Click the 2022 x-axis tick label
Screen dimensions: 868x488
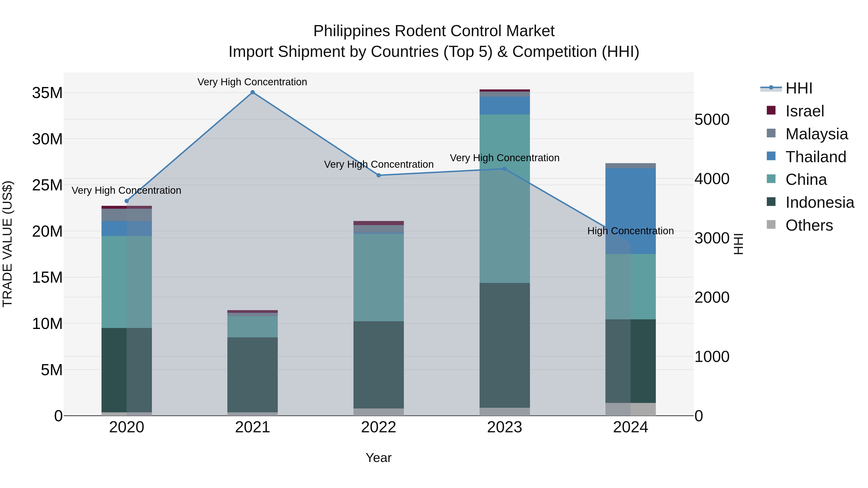tap(379, 427)
